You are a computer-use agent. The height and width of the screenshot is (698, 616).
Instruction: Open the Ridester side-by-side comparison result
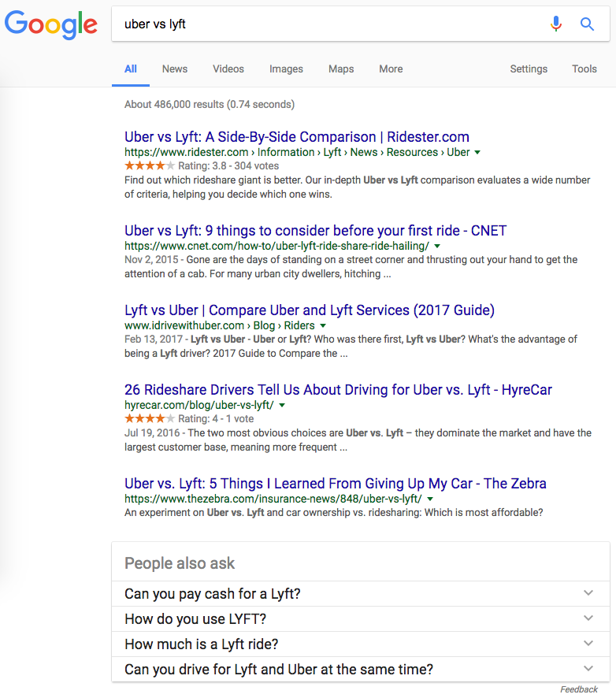297,137
